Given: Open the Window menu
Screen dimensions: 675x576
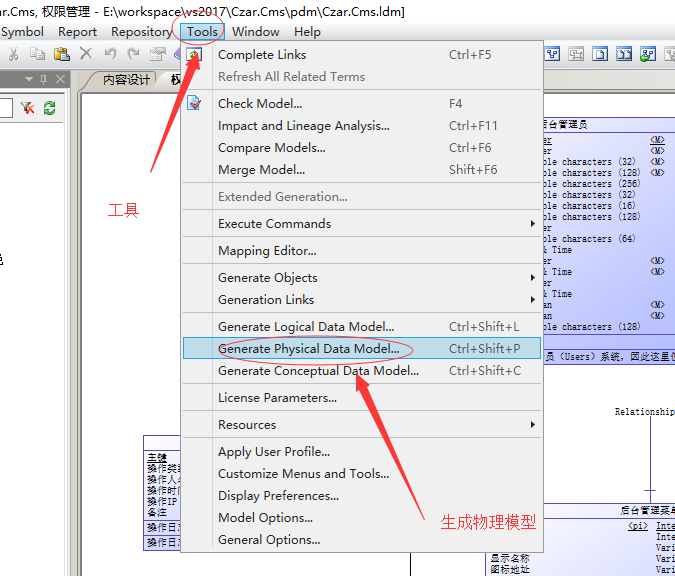Looking at the screenshot, I should [256, 32].
